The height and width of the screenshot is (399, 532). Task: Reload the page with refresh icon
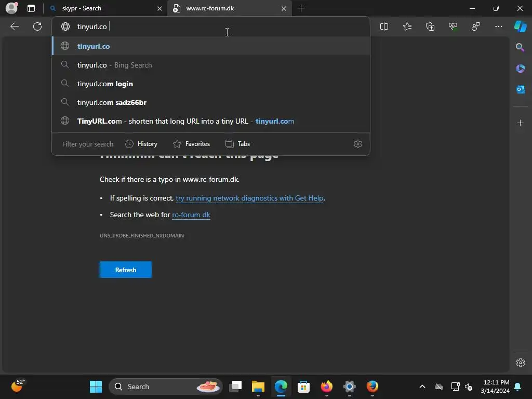37,26
